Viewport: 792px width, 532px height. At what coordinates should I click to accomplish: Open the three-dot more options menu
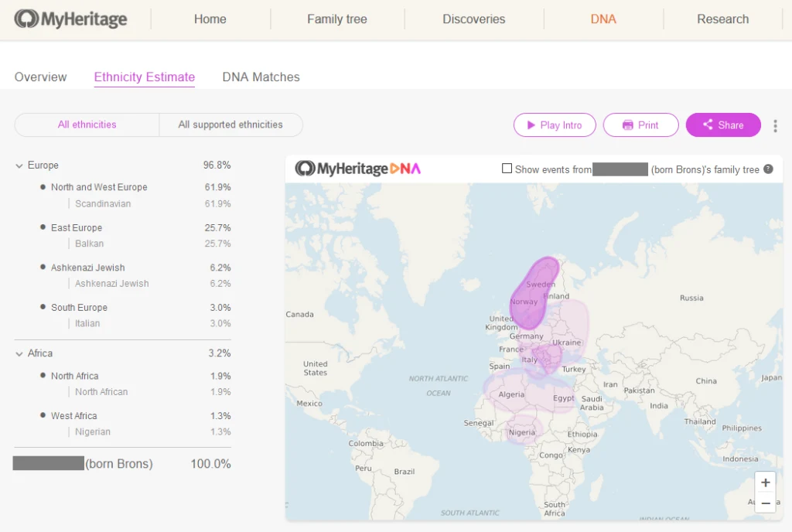tap(775, 126)
